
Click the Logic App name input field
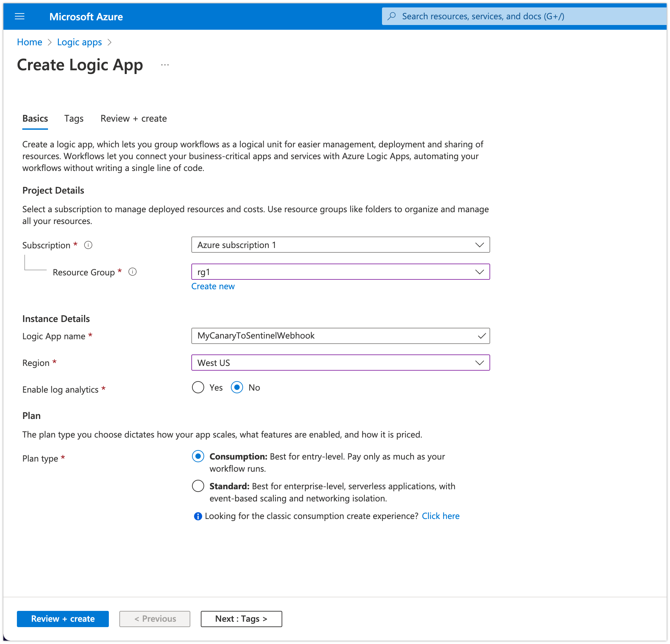[340, 336]
